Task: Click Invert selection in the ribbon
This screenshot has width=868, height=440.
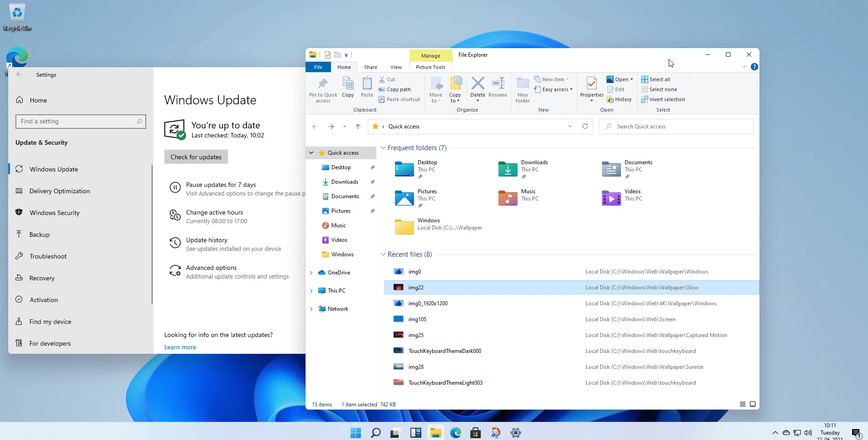Action: (663, 99)
